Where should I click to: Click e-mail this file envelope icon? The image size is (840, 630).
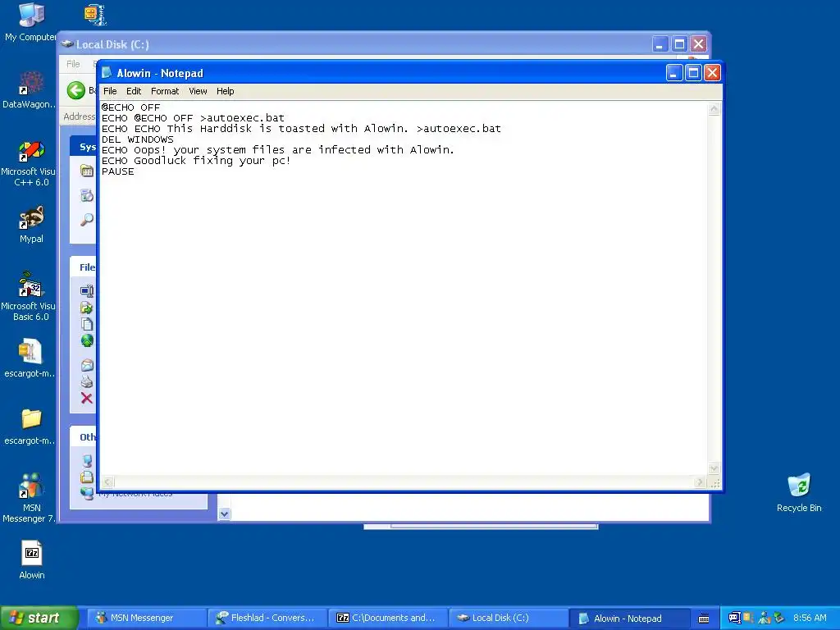coord(87,365)
